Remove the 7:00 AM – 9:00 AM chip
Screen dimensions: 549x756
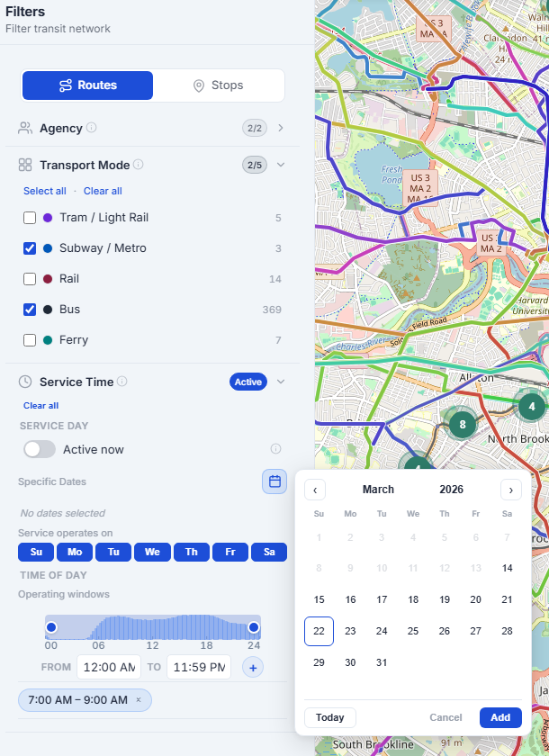click(x=139, y=699)
